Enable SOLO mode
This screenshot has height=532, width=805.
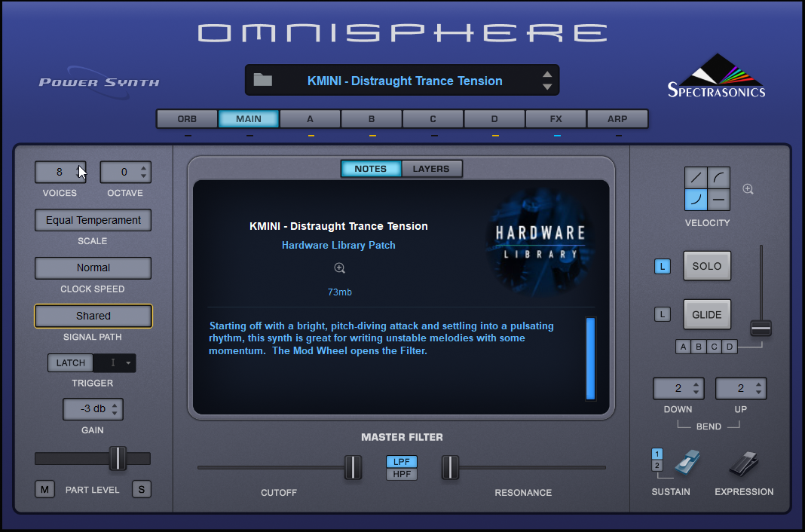(707, 266)
